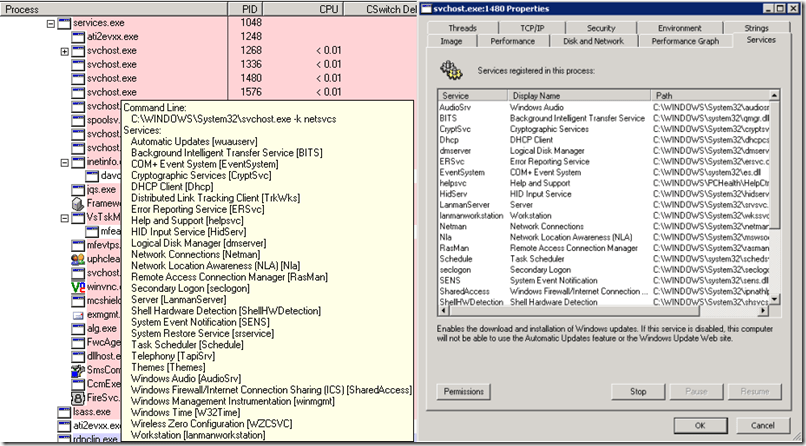
Task: Click the winvnc.exe process icon
Action: pos(79,286)
